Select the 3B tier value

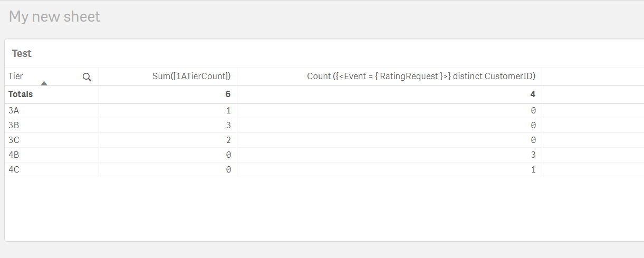(x=14, y=126)
